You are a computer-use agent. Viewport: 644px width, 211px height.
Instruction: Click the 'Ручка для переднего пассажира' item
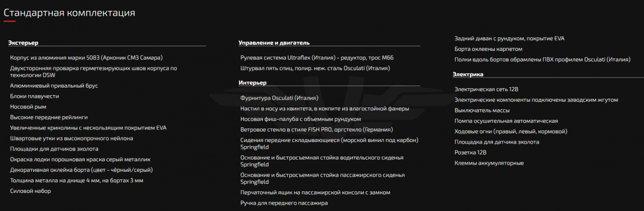284,203
